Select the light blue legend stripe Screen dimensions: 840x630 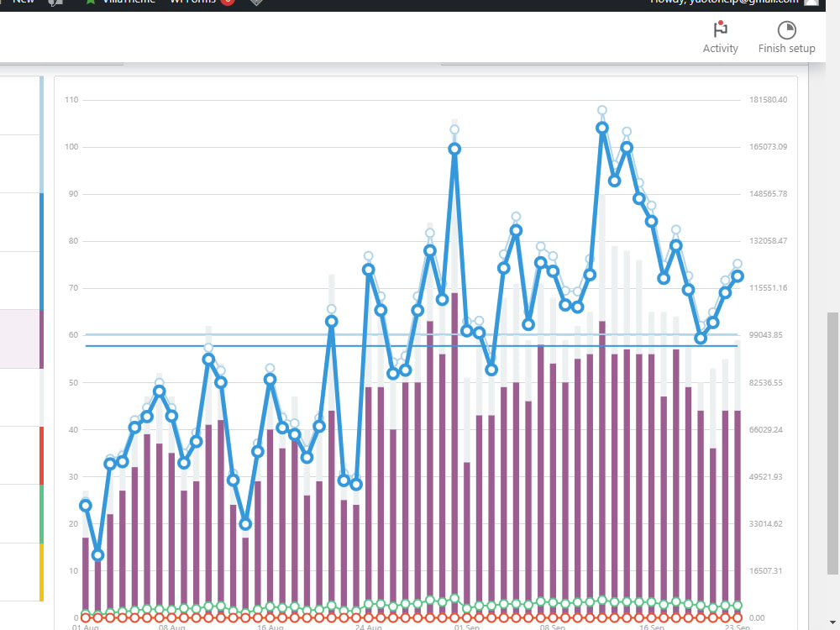click(42, 134)
